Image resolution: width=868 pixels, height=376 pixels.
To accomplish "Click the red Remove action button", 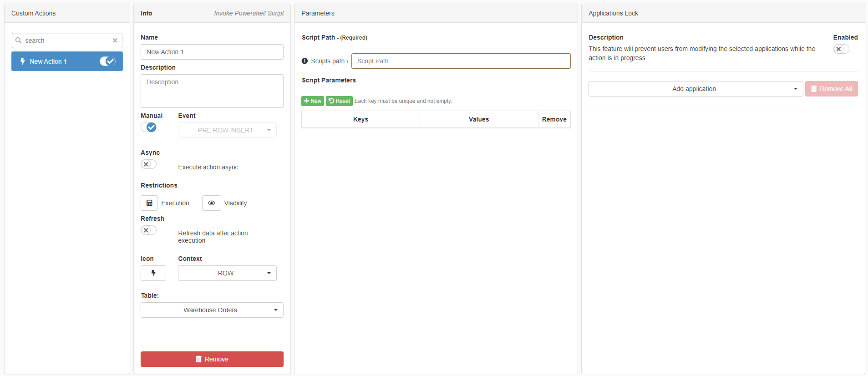I will (x=212, y=359).
